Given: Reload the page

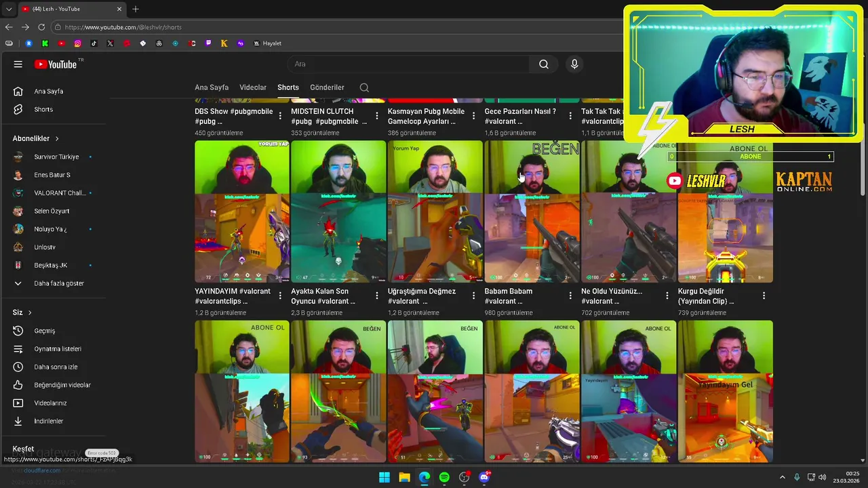Looking at the screenshot, I should tap(41, 27).
